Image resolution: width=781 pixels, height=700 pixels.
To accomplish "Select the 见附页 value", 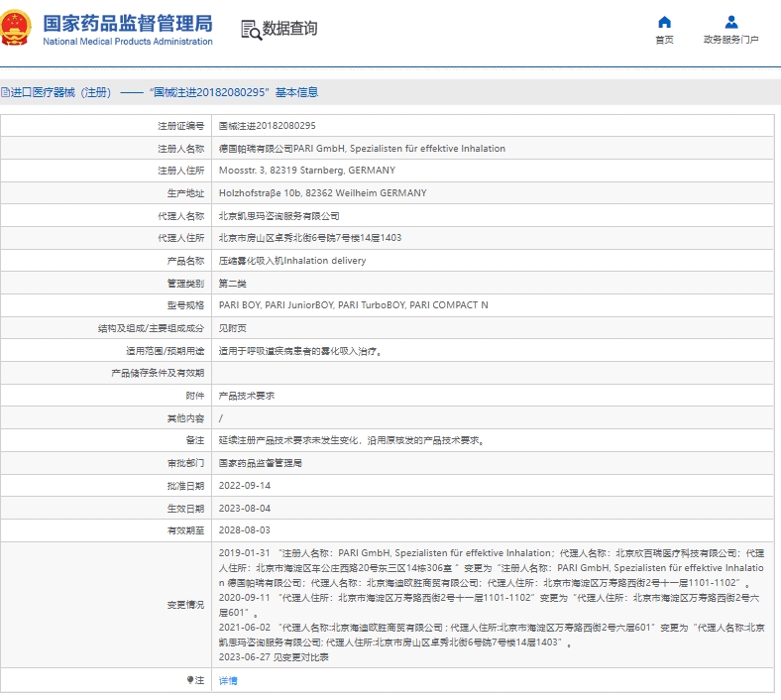I will [x=233, y=328].
